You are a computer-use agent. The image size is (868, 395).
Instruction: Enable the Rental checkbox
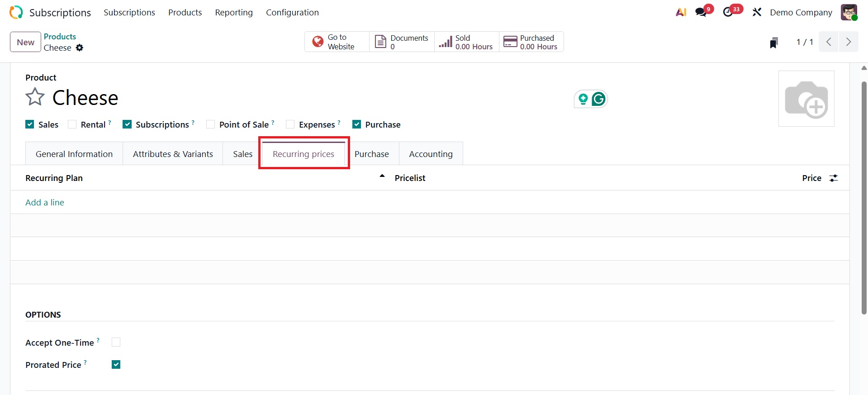coord(72,124)
